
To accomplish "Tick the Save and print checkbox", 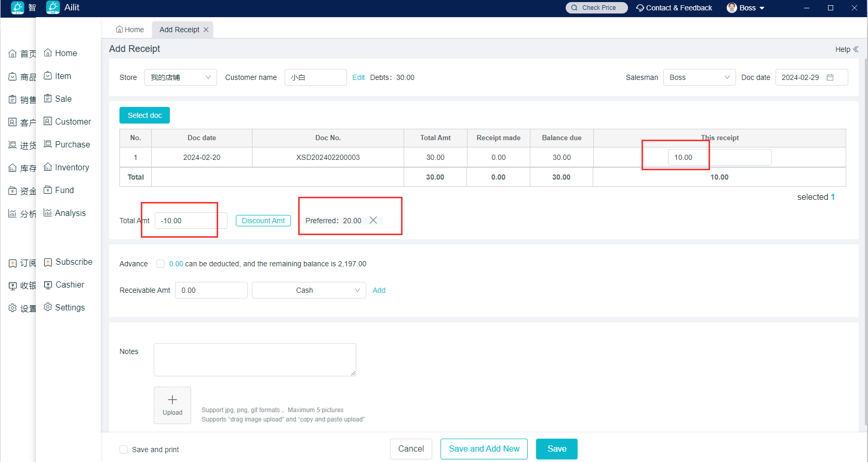I will (x=124, y=450).
